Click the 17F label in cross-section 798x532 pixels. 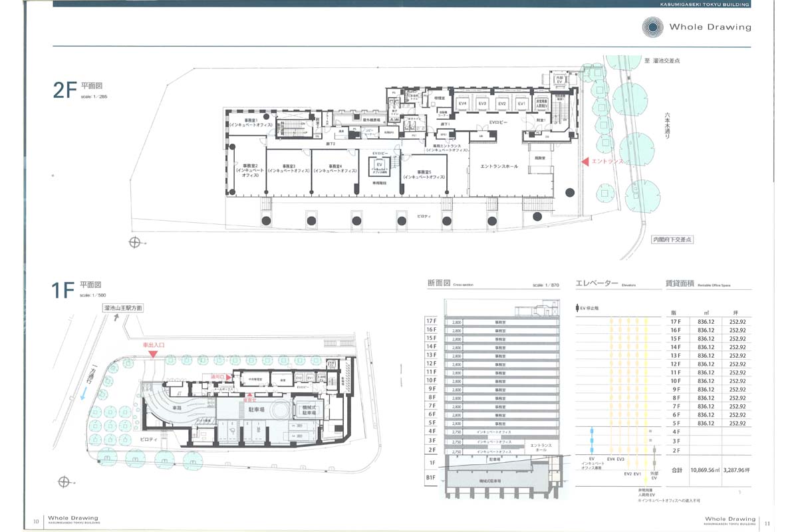(x=431, y=322)
